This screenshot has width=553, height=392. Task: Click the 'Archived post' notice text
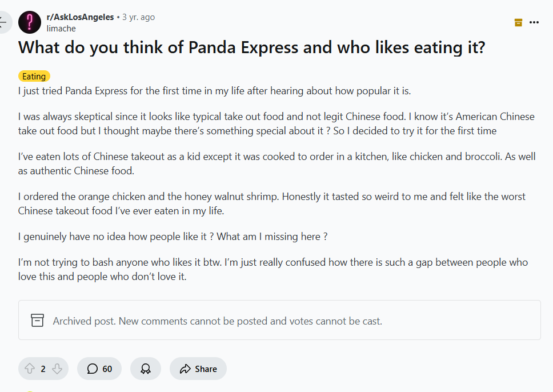pos(217,321)
